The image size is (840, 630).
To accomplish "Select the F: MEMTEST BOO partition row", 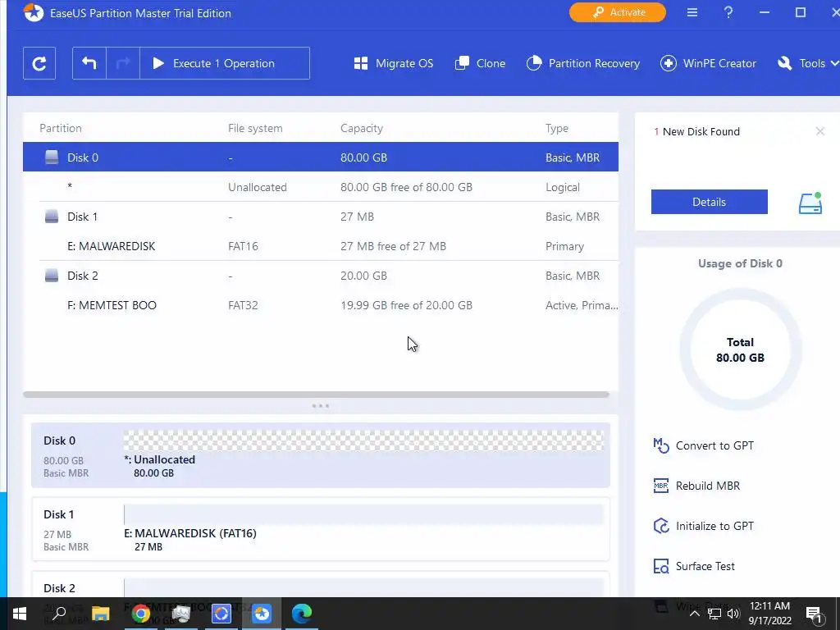I will [x=321, y=305].
